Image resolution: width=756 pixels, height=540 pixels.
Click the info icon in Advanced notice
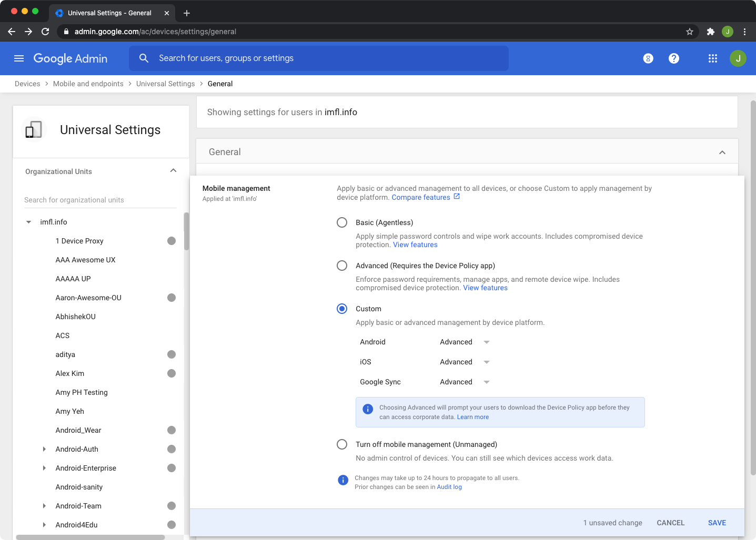(368, 409)
